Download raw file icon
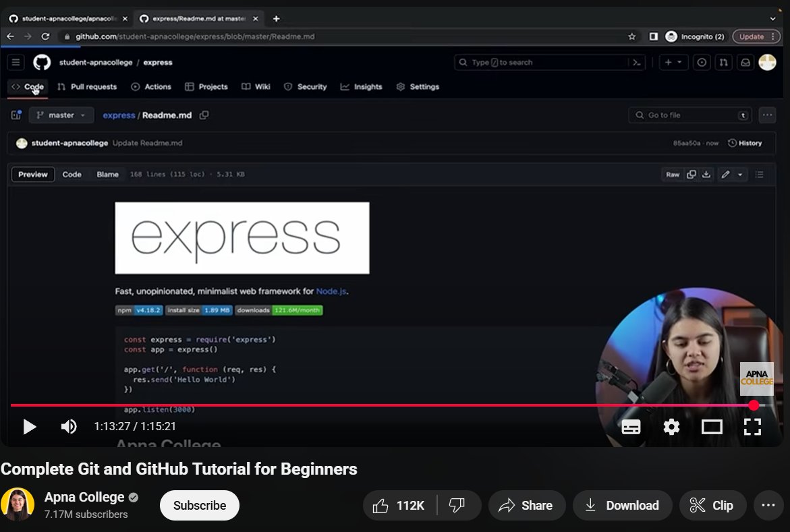The image size is (790, 532). (x=706, y=175)
